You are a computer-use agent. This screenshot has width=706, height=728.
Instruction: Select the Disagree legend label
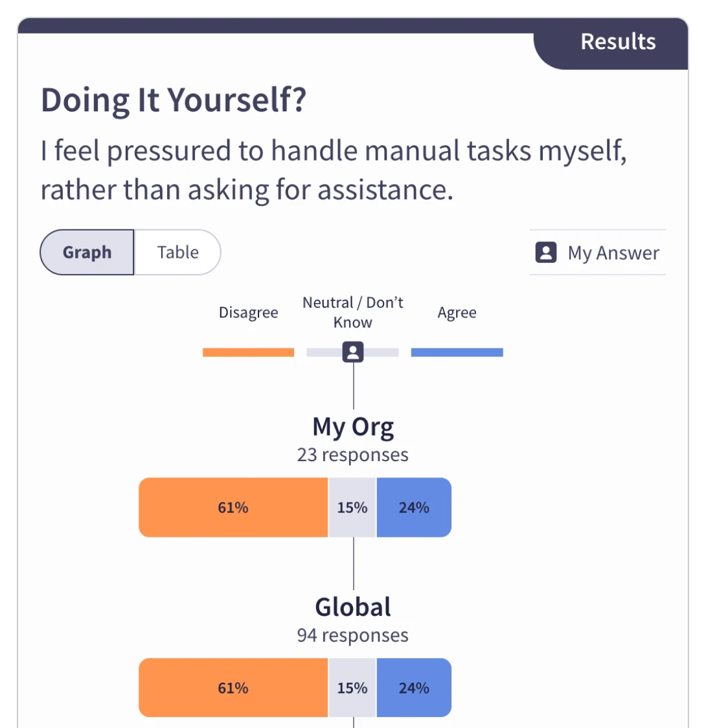[248, 313]
